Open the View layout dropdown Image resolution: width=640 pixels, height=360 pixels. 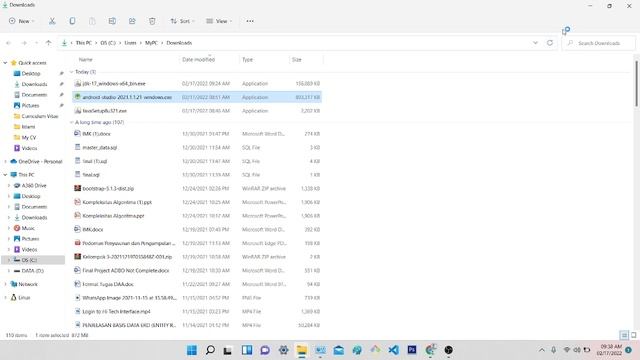click(219, 21)
